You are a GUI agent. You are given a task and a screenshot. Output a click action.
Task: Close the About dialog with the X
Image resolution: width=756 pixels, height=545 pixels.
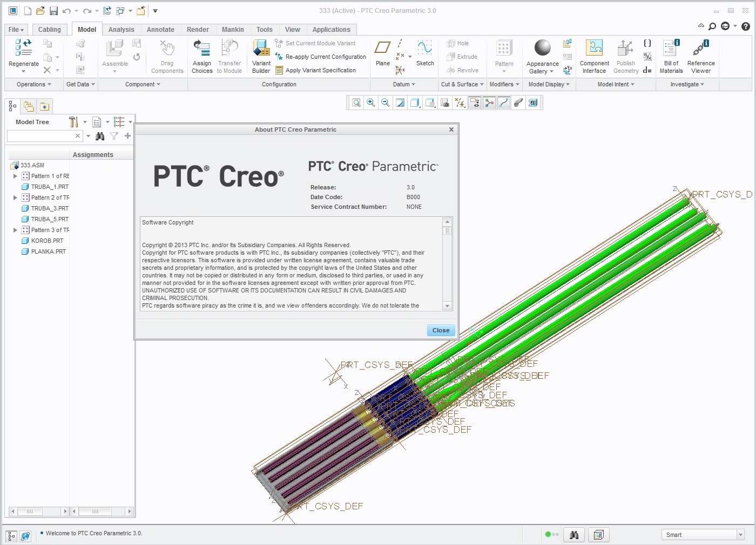(x=451, y=130)
